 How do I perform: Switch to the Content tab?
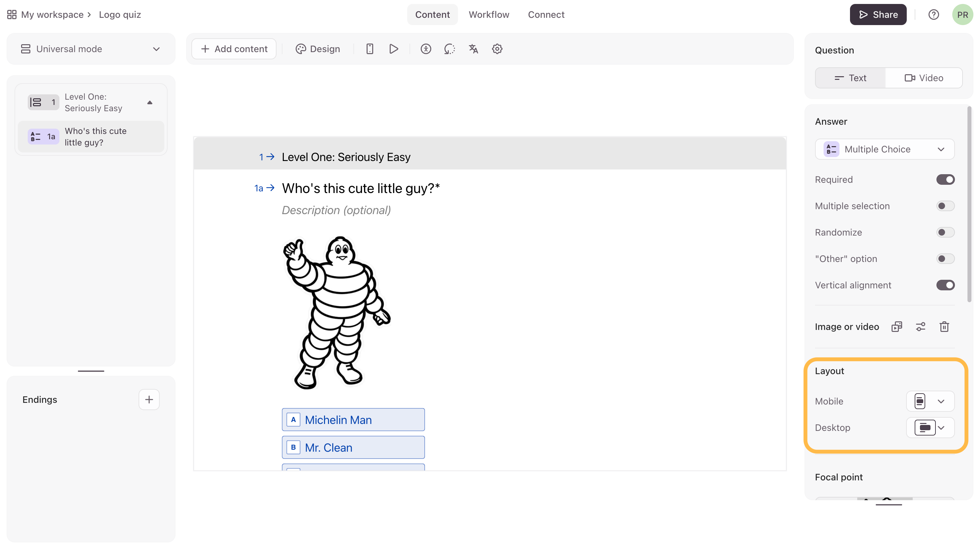click(432, 15)
